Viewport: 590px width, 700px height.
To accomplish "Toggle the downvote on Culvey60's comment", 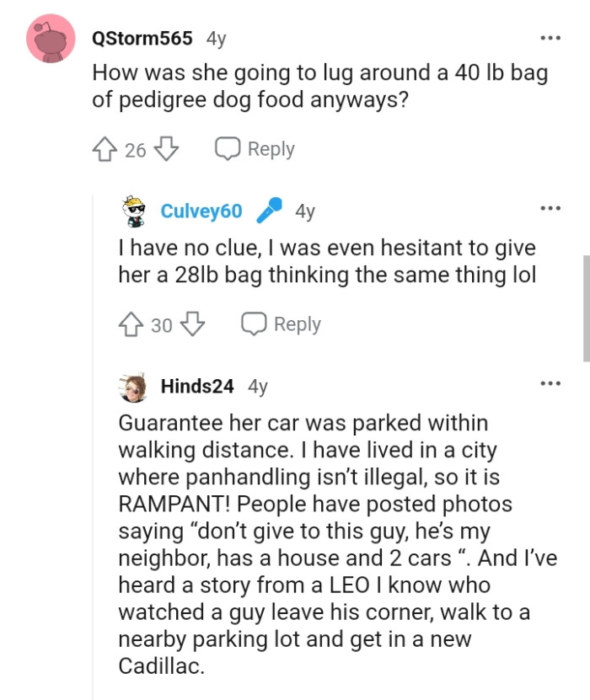I will tap(194, 323).
